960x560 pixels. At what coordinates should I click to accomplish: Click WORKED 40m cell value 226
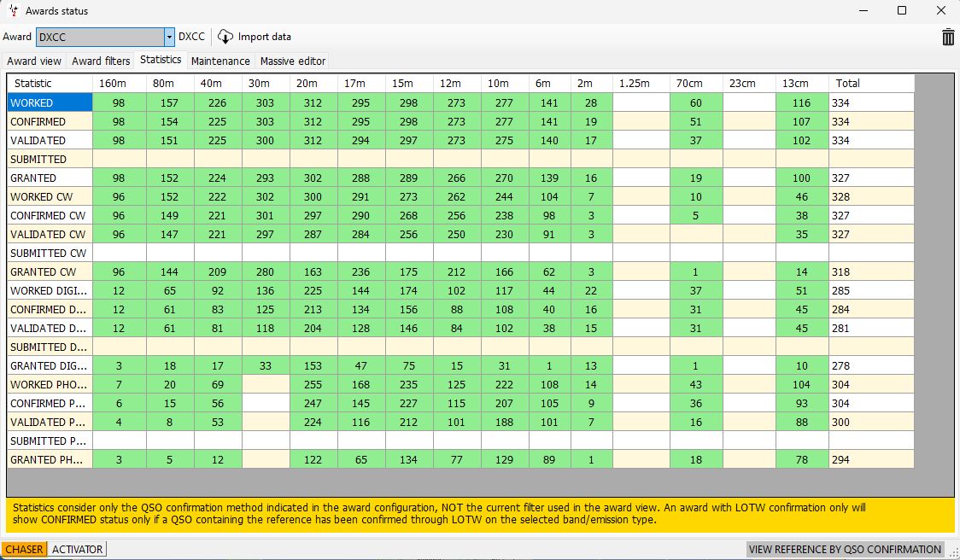click(218, 102)
